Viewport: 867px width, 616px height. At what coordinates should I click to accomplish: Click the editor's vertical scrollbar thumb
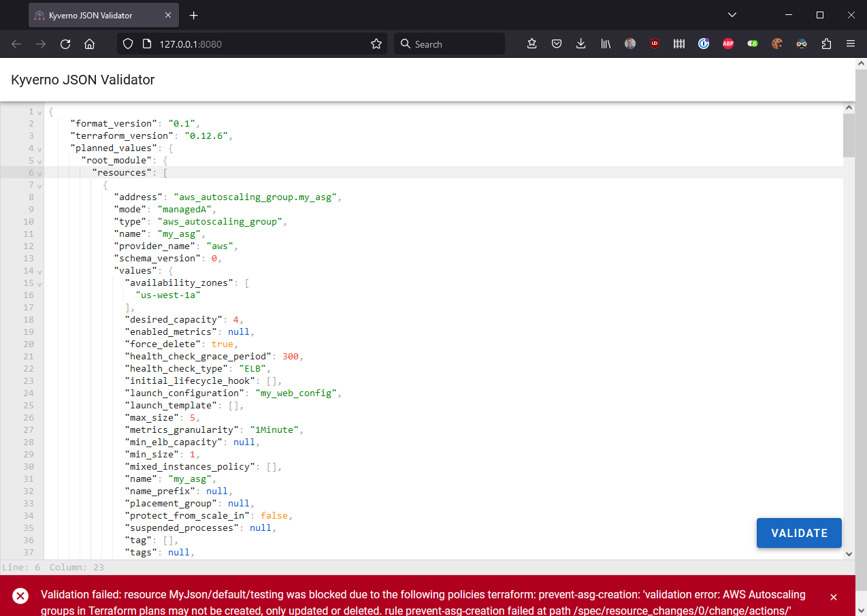849,135
